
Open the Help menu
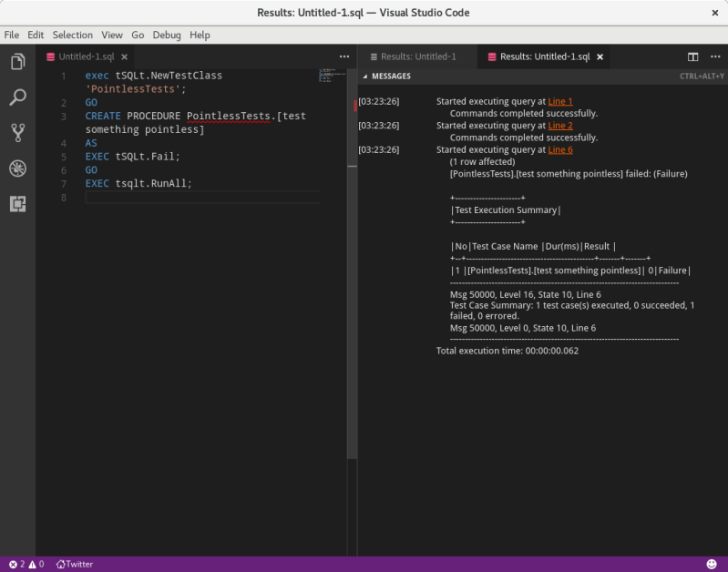200,35
